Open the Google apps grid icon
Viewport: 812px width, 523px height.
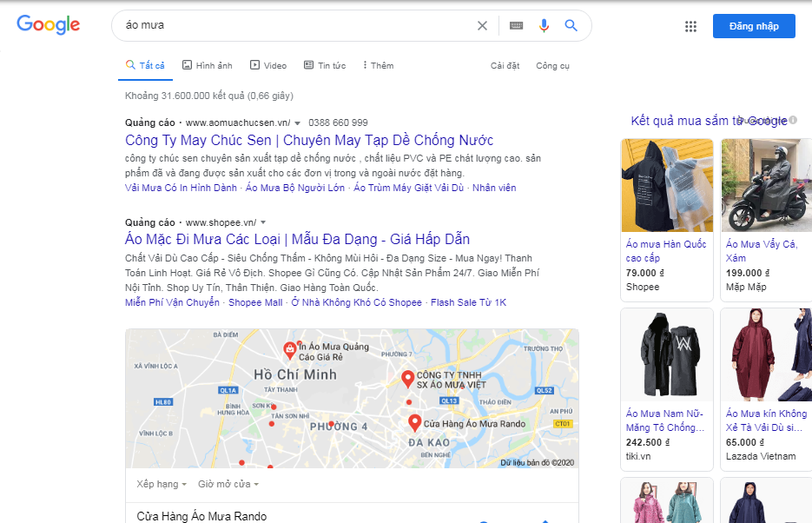pyautogui.click(x=690, y=26)
